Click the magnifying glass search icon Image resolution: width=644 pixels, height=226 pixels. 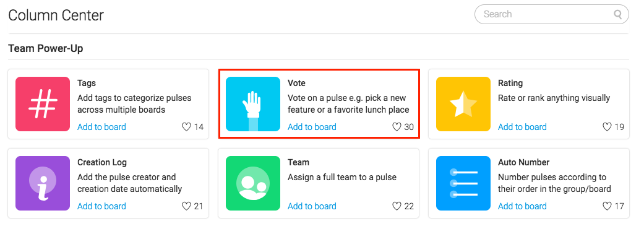(x=618, y=14)
